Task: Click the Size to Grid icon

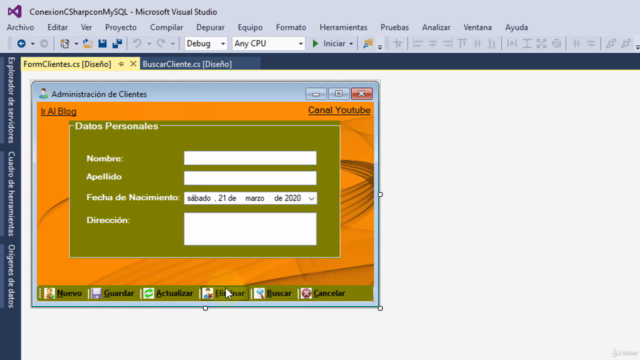Action: pos(556,43)
